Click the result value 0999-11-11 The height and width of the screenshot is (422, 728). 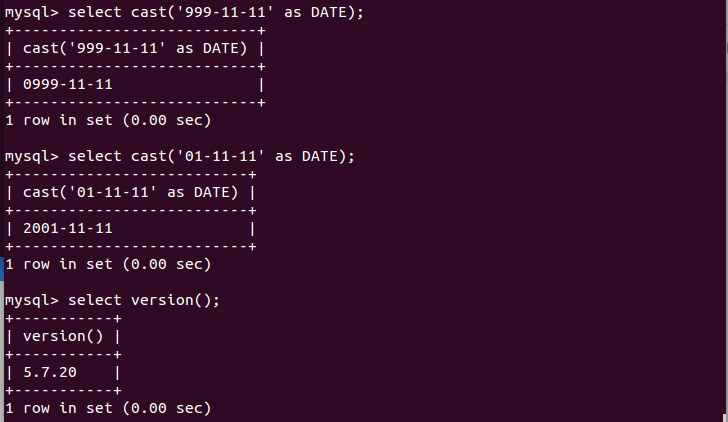pos(68,84)
